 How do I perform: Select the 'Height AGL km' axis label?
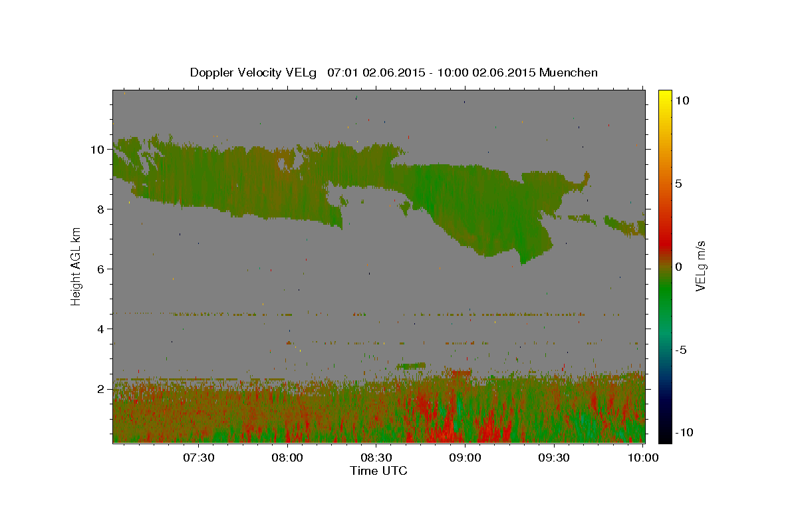pyautogui.click(x=76, y=266)
